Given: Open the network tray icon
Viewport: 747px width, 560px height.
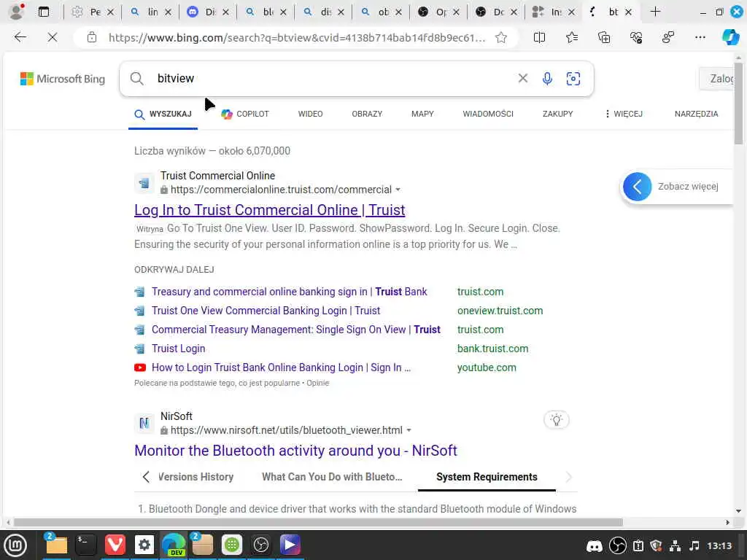Looking at the screenshot, I should point(675,545).
